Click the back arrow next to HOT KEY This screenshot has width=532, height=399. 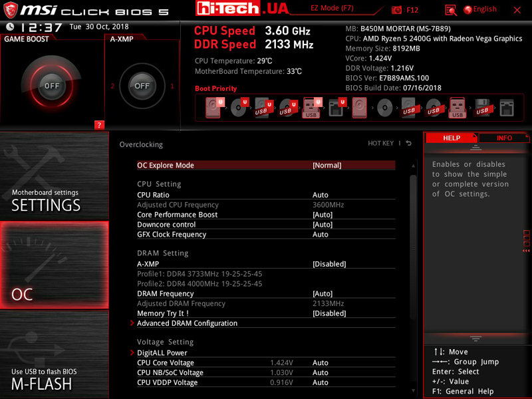tap(409, 144)
